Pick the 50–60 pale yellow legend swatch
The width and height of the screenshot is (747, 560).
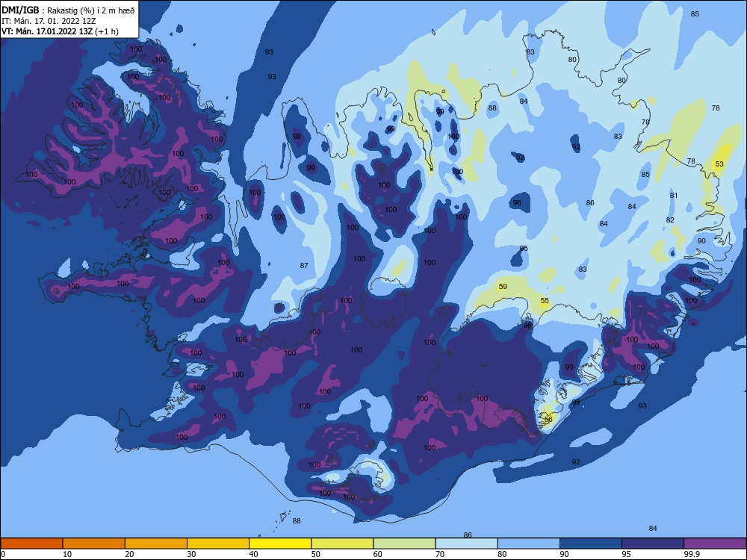342,544
